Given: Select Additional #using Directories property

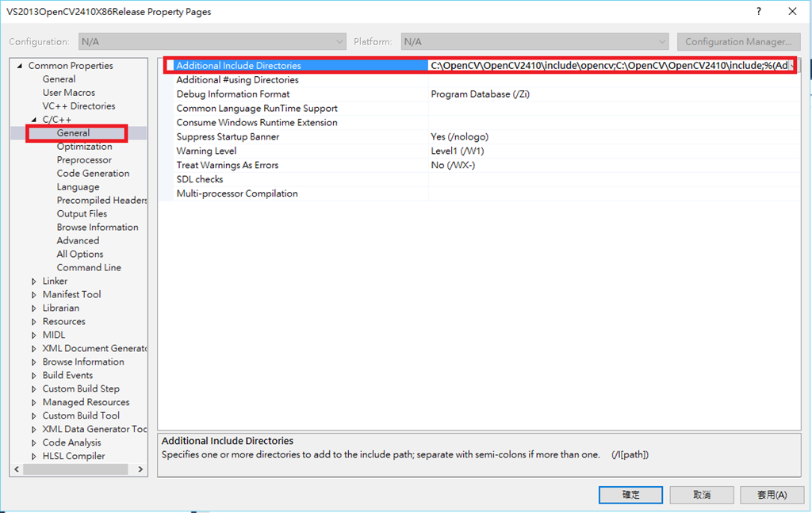Looking at the screenshot, I should point(237,80).
